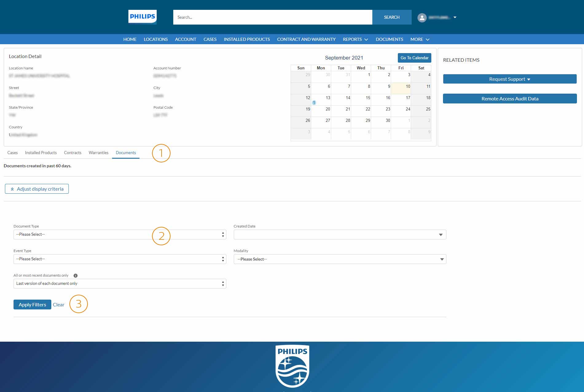
Task: Click inside the search text field
Action: (x=272, y=17)
